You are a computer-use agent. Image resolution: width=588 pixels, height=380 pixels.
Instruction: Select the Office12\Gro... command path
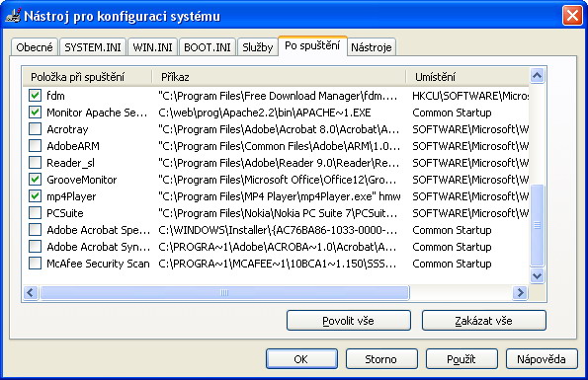pos(278,180)
